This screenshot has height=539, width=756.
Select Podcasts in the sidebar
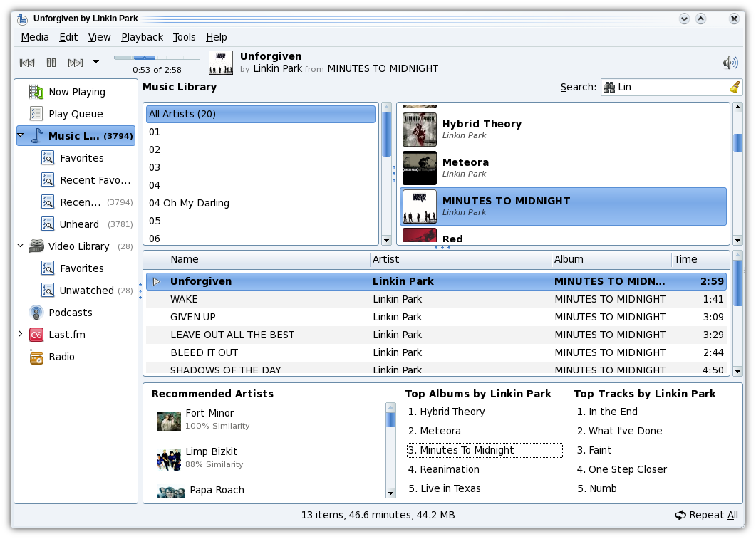70,313
